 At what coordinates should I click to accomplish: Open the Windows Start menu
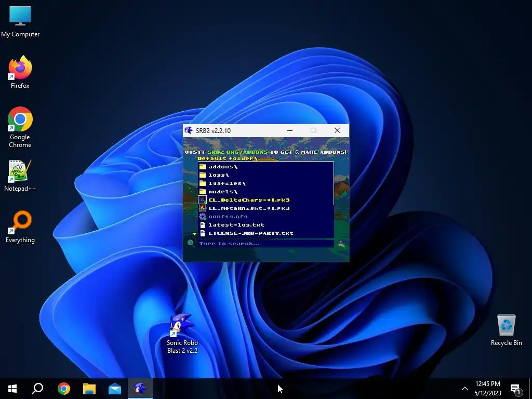[x=12, y=389]
